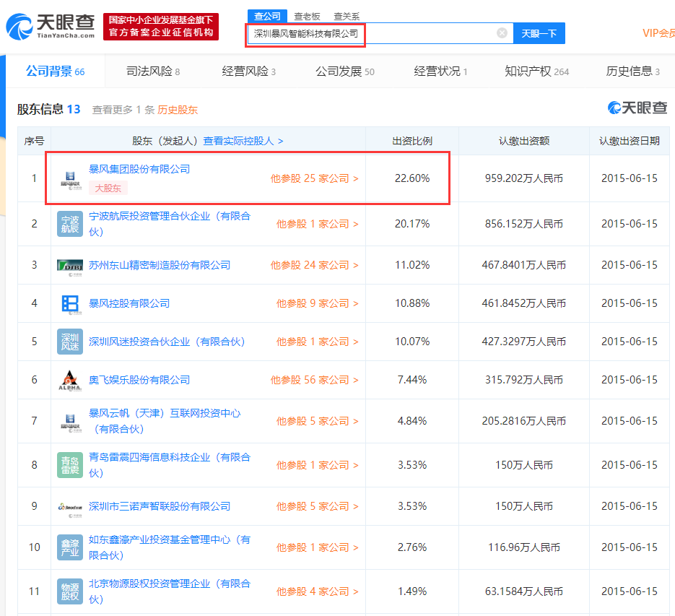Image resolution: width=675 pixels, height=616 pixels.
Task: Switch to the 查关系 search tab
Action: [x=347, y=17]
